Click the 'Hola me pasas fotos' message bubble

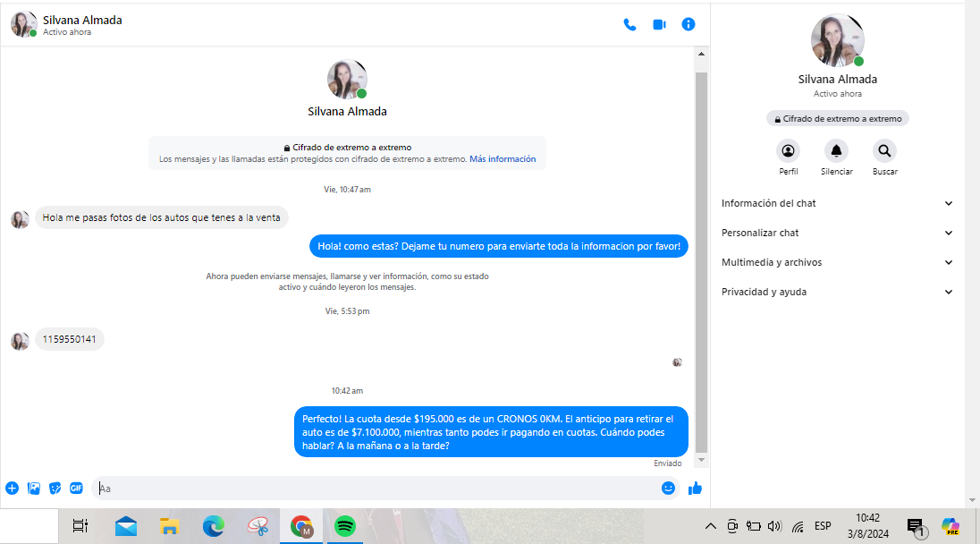pyautogui.click(x=161, y=217)
